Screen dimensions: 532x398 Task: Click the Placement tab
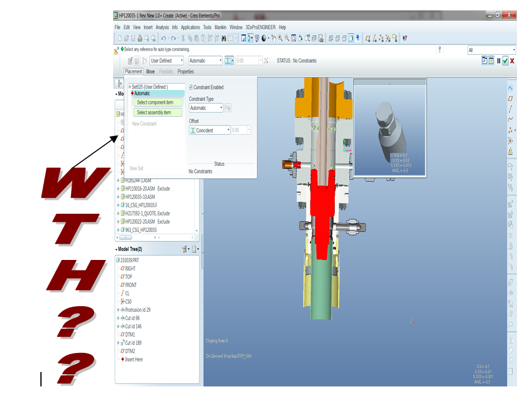(x=133, y=72)
